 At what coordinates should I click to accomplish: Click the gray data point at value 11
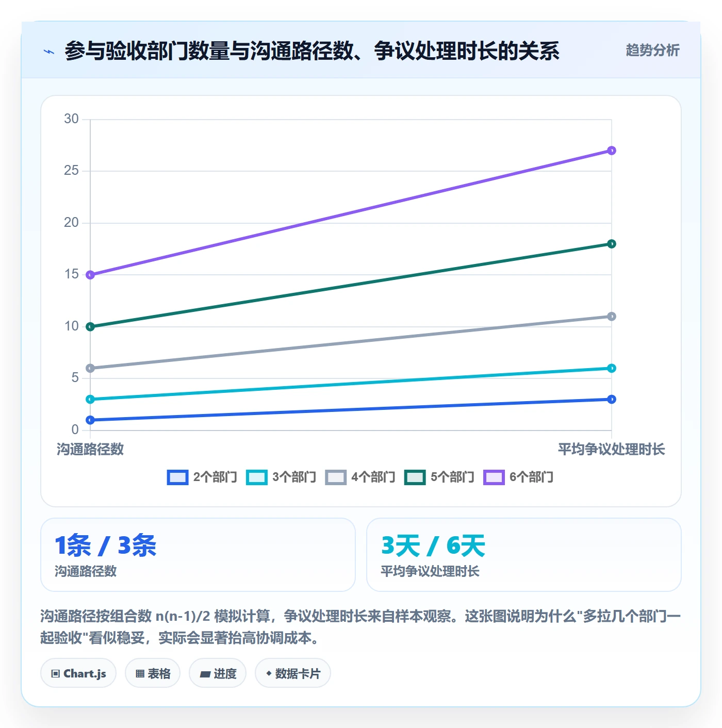click(x=612, y=316)
